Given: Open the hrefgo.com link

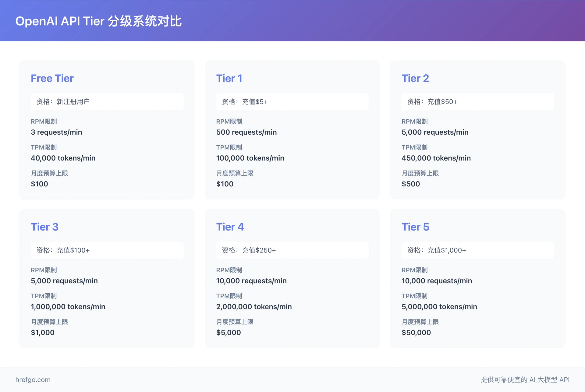Looking at the screenshot, I should (33, 380).
